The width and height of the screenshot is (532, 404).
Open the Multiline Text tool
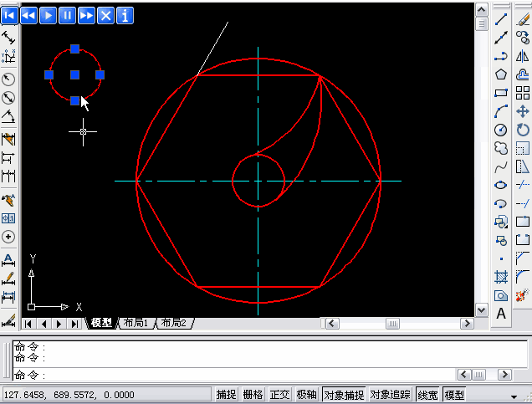(501, 314)
